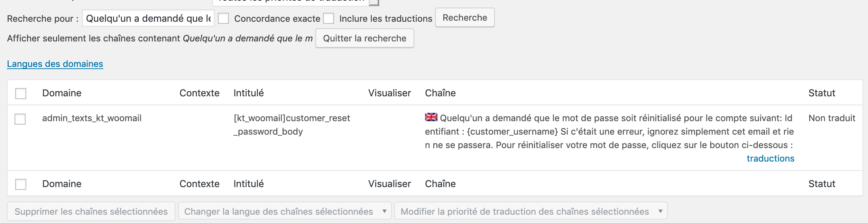The width and height of the screenshot is (868, 223).
Task: Click the Non traduit status cell
Action: point(831,118)
